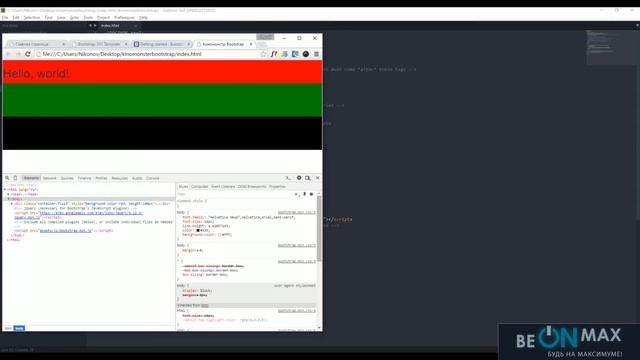640x360 pixels.
Task: Open Sublime Text Selection menu
Action: tap(32, 18)
